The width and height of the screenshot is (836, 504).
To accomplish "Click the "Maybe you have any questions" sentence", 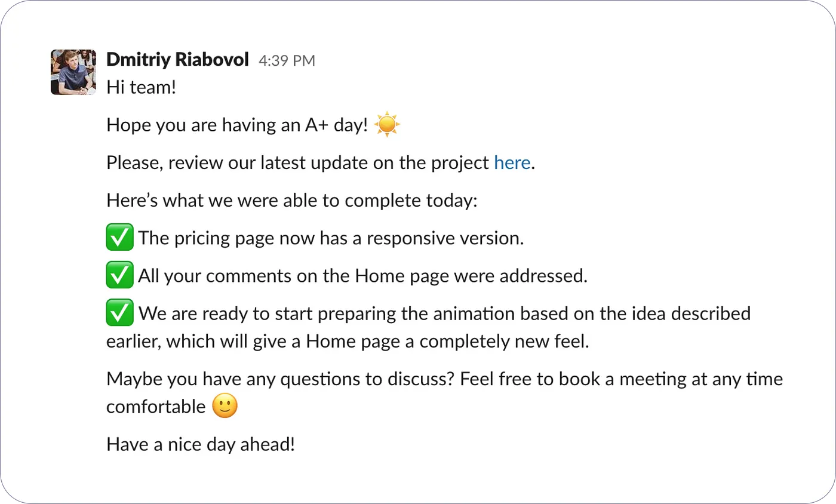I will 281,379.
